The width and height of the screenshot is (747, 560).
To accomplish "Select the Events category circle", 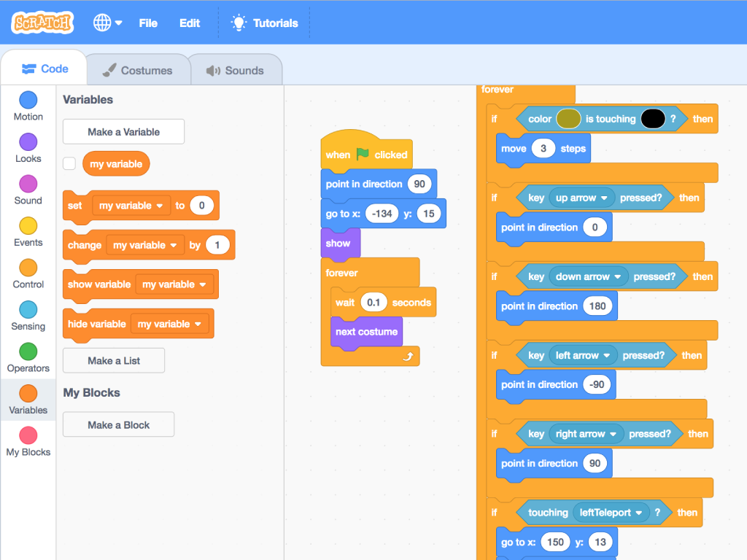I will (28, 226).
